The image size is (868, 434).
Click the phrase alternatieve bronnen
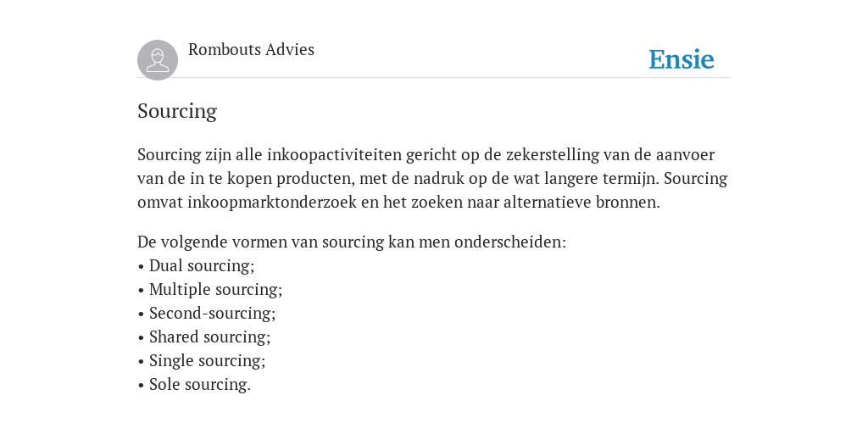581,202
